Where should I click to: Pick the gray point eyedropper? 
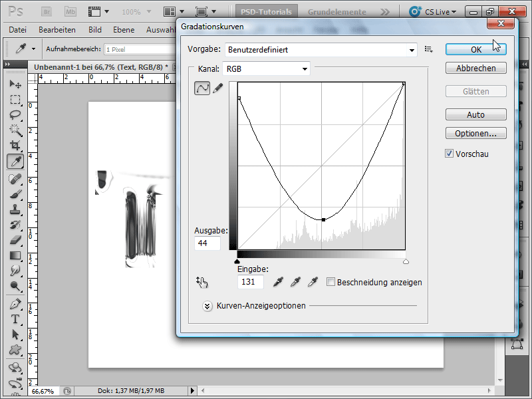(x=295, y=281)
